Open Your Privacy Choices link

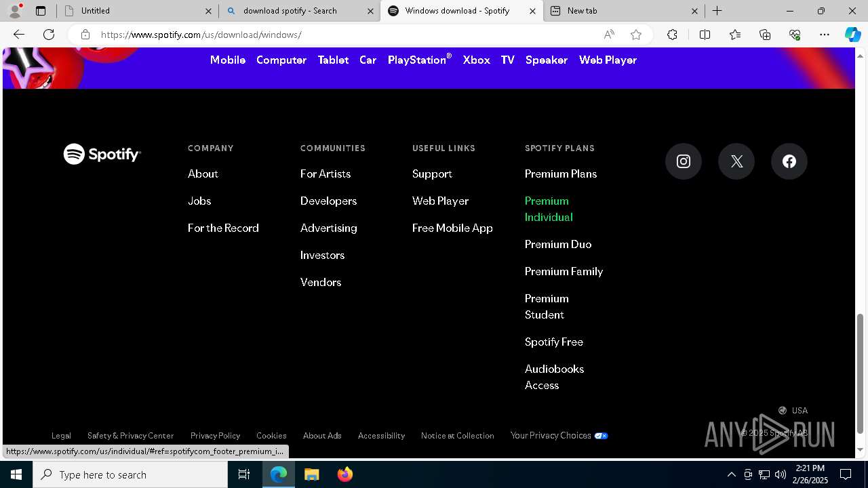(x=559, y=435)
